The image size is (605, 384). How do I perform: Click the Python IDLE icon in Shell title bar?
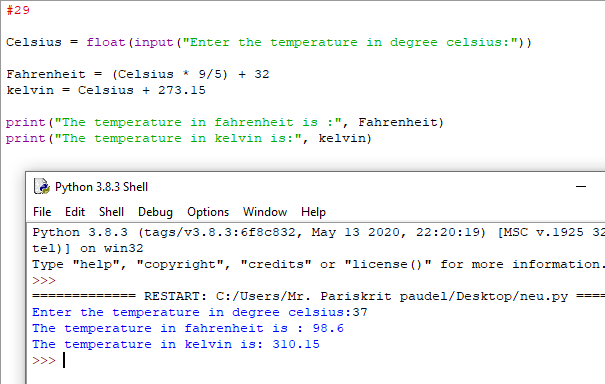coord(42,186)
